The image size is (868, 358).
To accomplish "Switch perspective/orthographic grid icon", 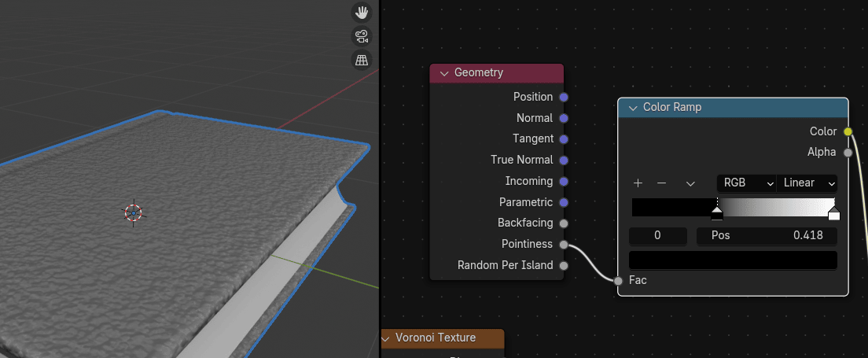I will (362, 60).
